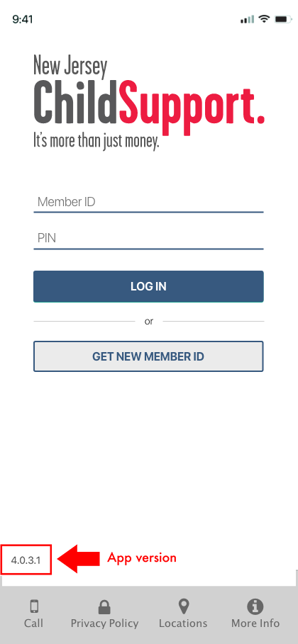
Task: Select the Call tab label
Action: click(x=34, y=623)
